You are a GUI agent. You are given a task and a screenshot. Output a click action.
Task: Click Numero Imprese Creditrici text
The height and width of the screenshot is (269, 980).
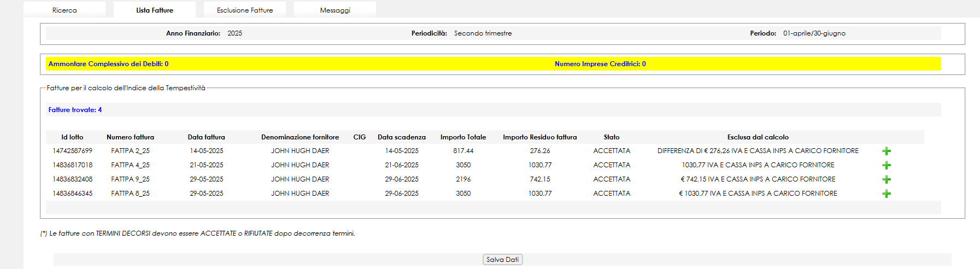[600, 64]
